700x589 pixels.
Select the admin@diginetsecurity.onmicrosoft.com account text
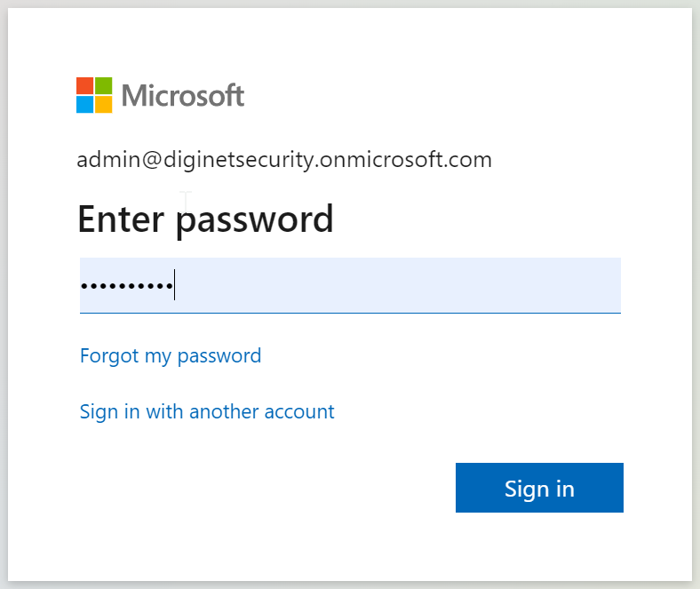click(284, 160)
